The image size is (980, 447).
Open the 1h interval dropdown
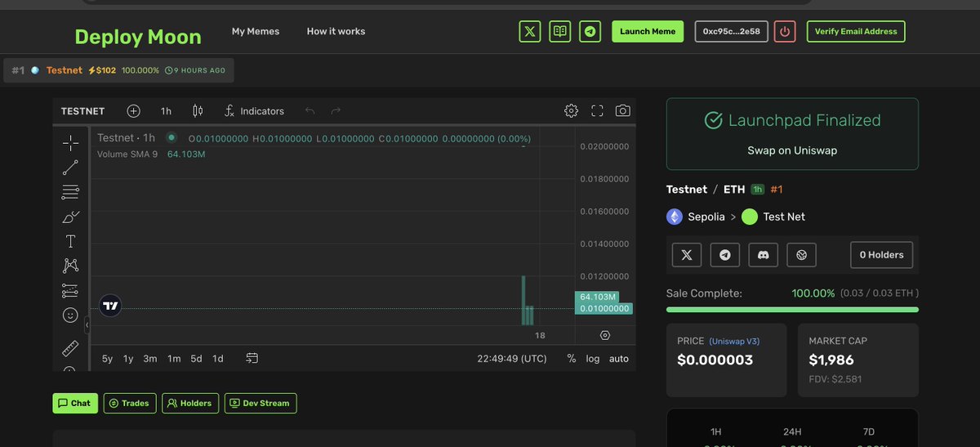(x=166, y=111)
